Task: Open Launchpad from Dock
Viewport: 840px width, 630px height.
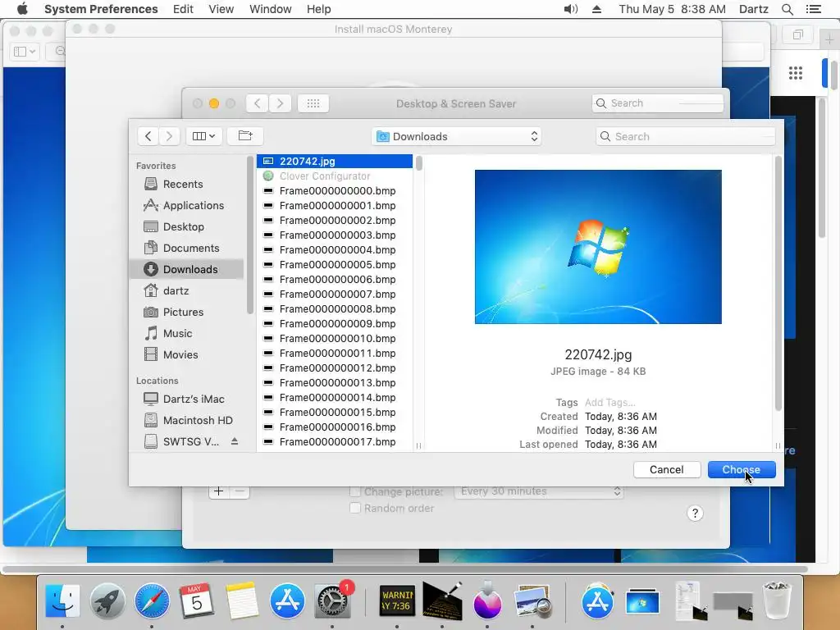Action: 107,601
